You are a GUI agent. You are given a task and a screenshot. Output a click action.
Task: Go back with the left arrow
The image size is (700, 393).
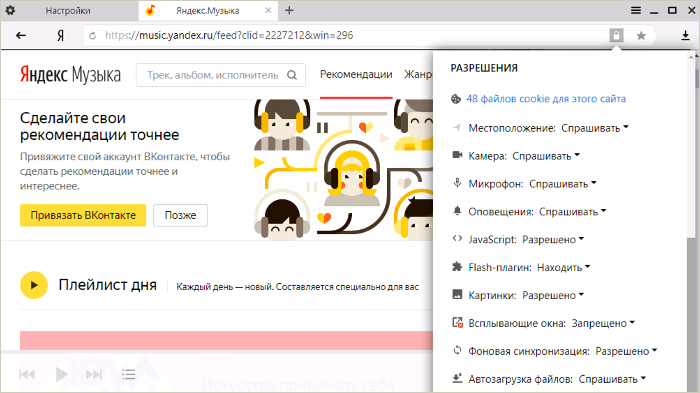21,36
